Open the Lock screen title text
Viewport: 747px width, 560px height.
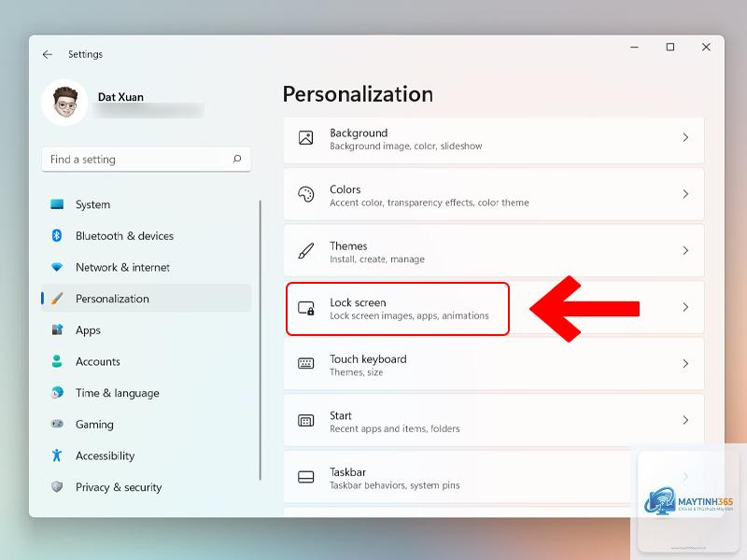358,302
